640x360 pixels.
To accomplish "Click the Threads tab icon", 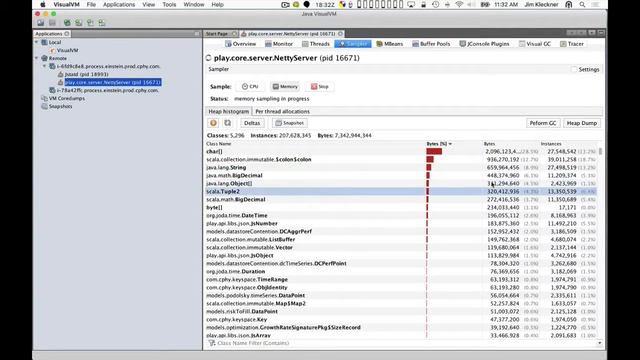I will pyautogui.click(x=305, y=44).
